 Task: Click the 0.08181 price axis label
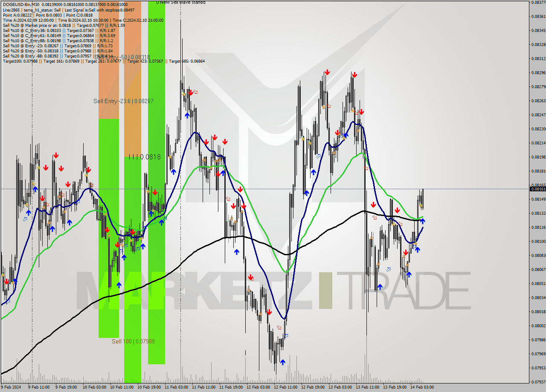(x=539, y=171)
